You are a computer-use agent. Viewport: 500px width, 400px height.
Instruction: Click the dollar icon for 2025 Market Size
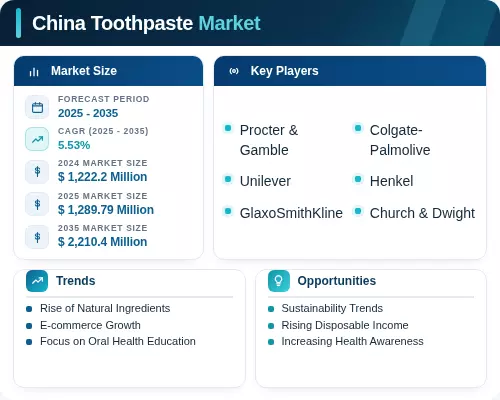coord(37,204)
